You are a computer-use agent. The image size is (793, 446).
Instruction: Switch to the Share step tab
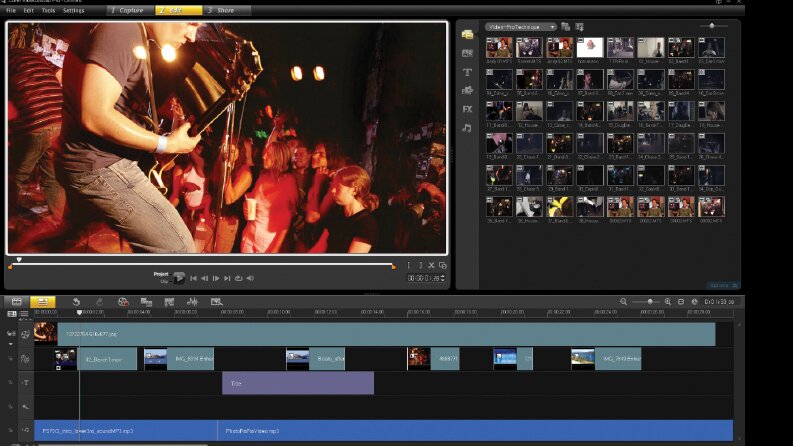pyautogui.click(x=226, y=10)
